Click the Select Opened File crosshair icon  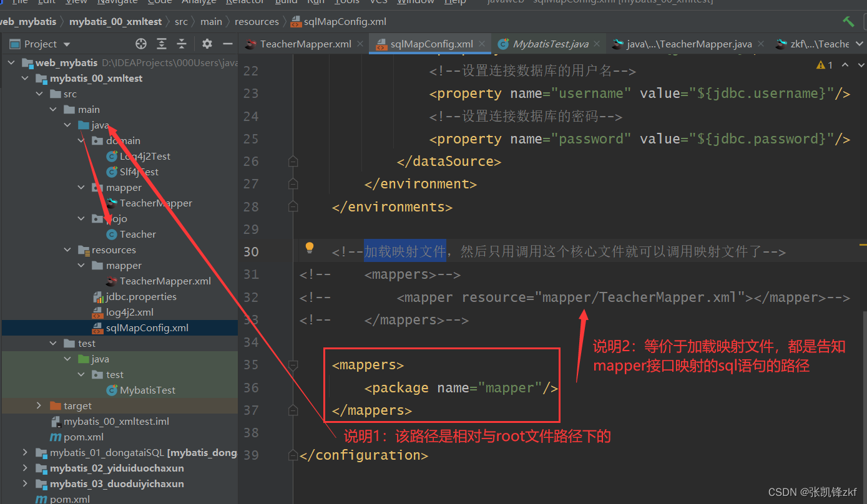(141, 44)
